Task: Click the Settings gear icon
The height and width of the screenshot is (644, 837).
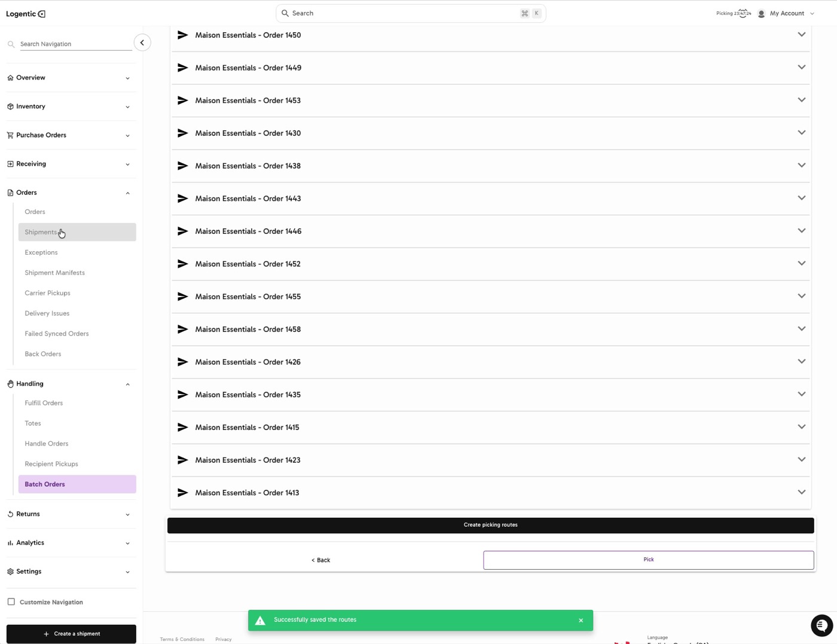Action: (x=10, y=572)
